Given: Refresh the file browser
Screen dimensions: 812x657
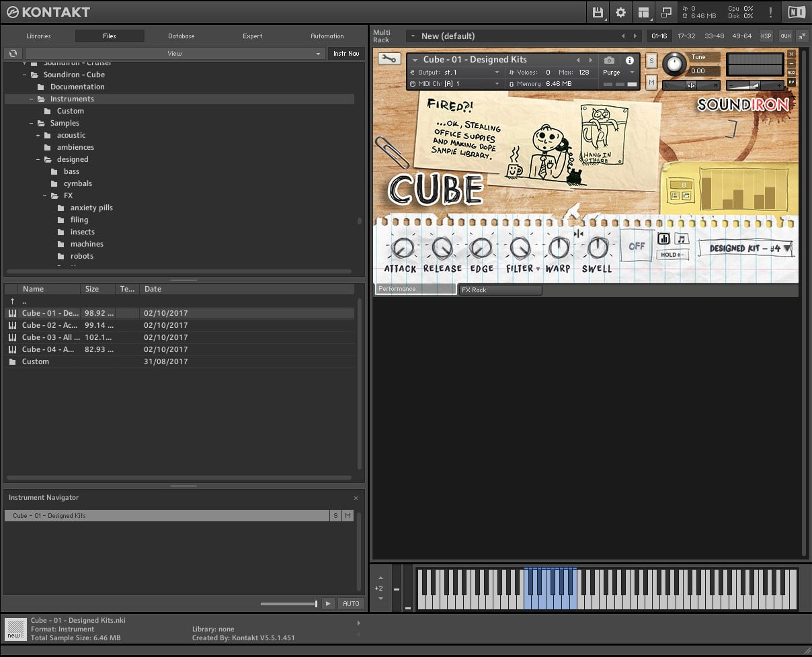Looking at the screenshot, I should tap(13, 53).
